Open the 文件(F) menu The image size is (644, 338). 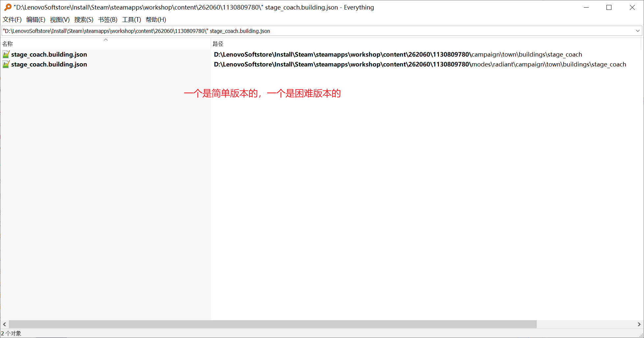(12, 20)
